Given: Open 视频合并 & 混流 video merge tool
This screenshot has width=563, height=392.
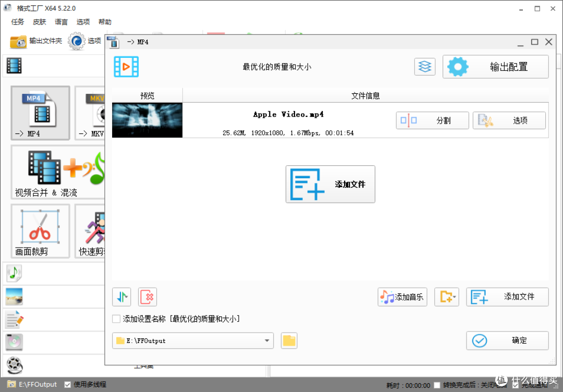Looking at the screenshot, I should click(58, 173).
